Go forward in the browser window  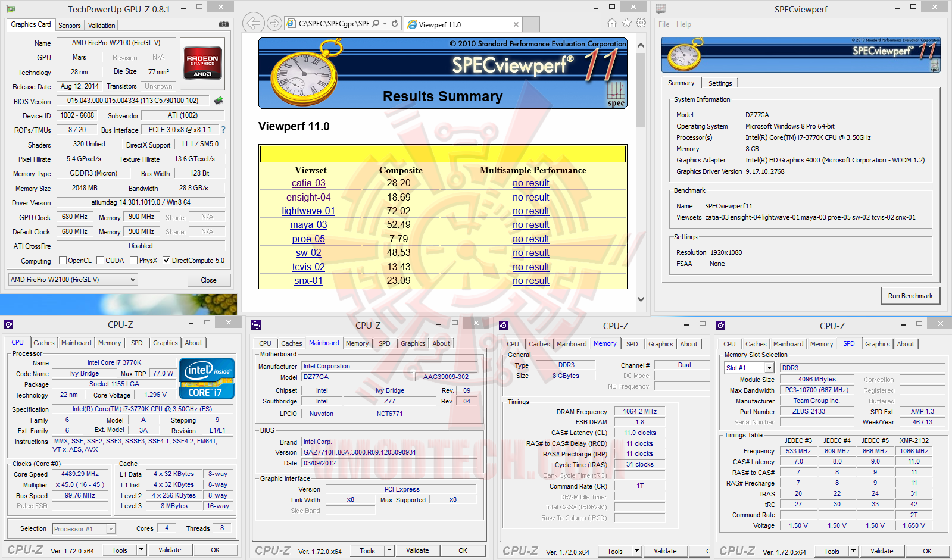(274, 23)
